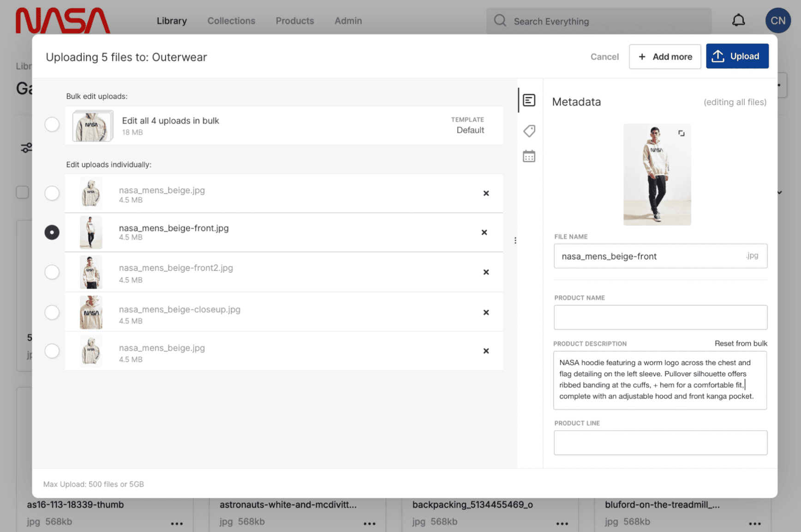
Task: Open the Metadata panel tab icon
Action: pos(529,100)
